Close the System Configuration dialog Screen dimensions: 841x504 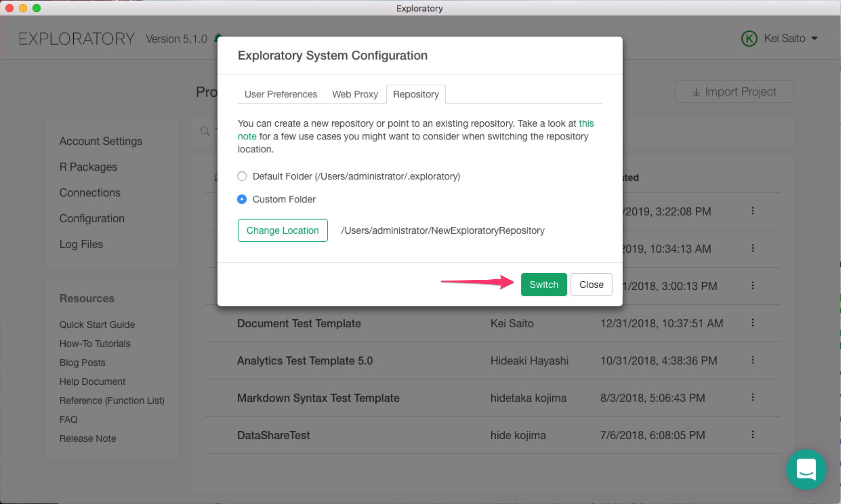click(x=591, y=285)
